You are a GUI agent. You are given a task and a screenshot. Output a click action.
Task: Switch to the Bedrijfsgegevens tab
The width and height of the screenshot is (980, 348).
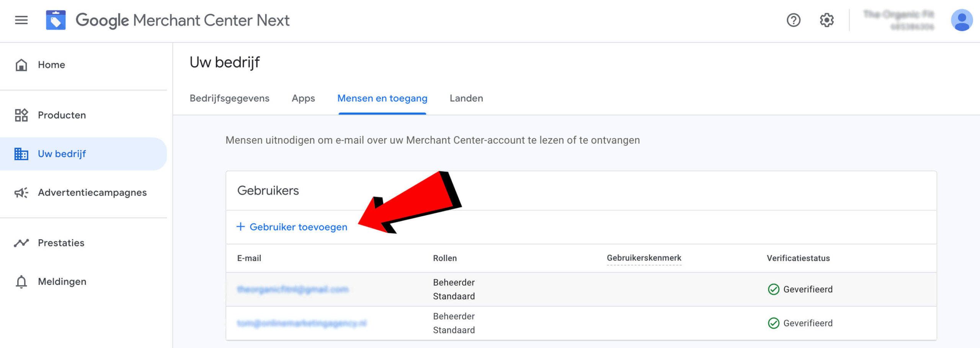coord(229,98)
